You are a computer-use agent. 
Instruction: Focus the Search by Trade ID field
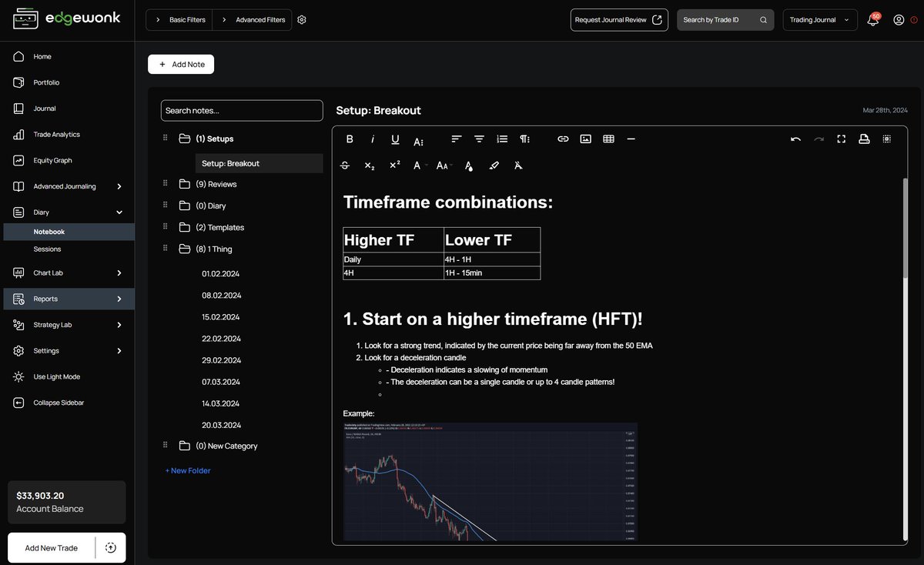726,20
